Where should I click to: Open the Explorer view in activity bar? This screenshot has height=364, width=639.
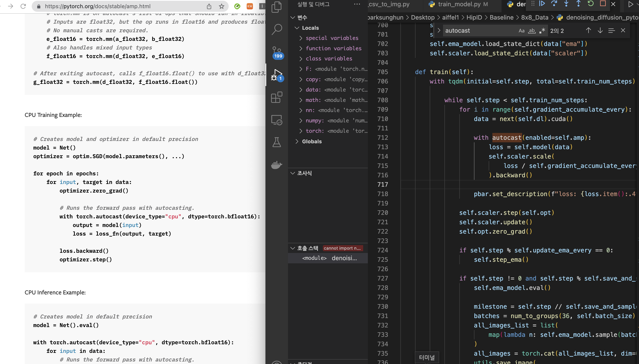pos(277,7)
